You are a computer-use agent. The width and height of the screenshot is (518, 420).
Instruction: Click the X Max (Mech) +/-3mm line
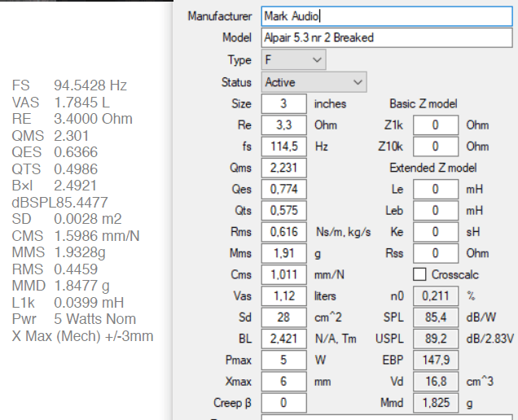[x=82, y=336]
